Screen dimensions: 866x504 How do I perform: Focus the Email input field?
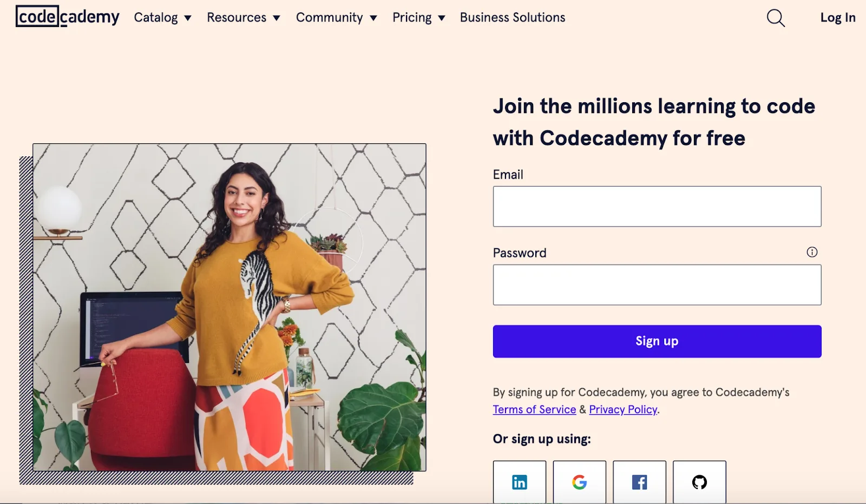(657, 207)
